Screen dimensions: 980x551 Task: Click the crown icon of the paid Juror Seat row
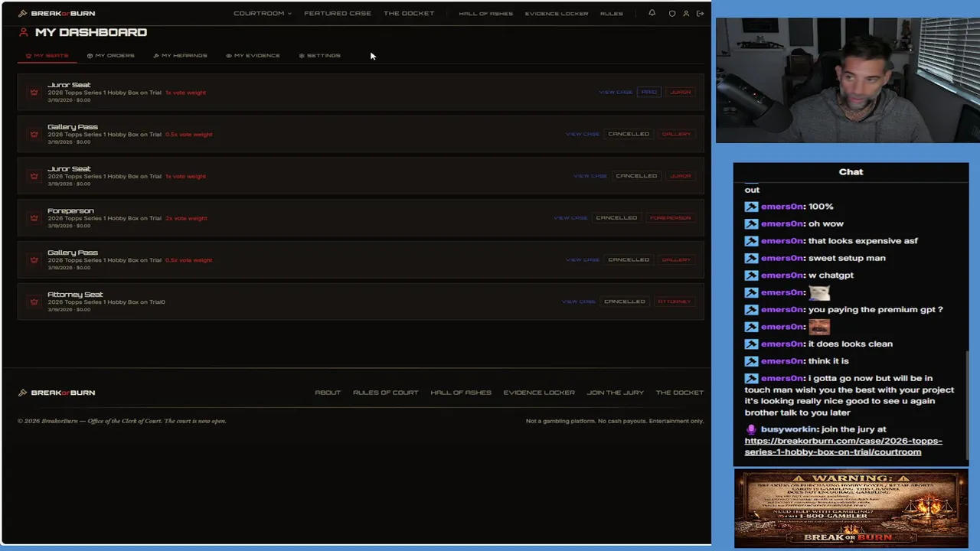[34, 93]
